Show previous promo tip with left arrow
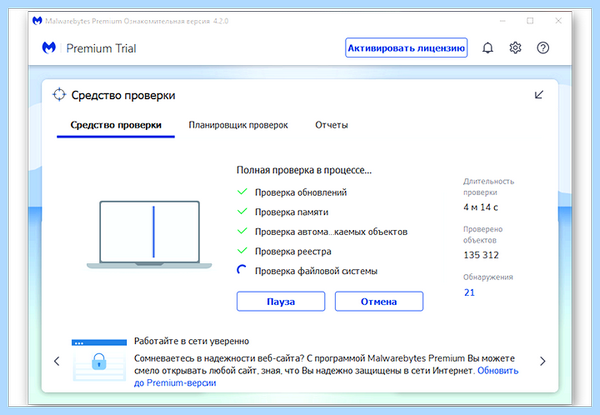 [x=57, y=361]
